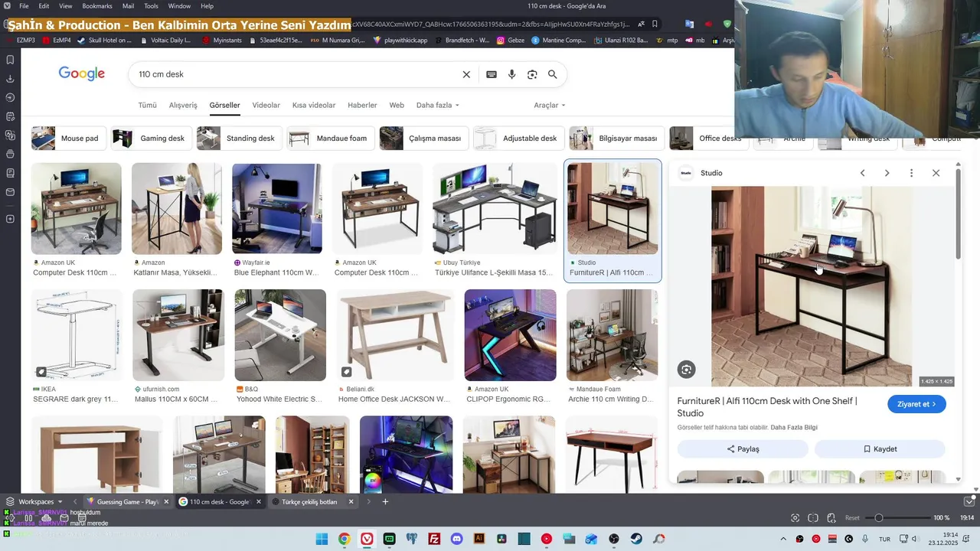
Task: Switch to Türkçe çekiliş botları tab
Action: 314,502
